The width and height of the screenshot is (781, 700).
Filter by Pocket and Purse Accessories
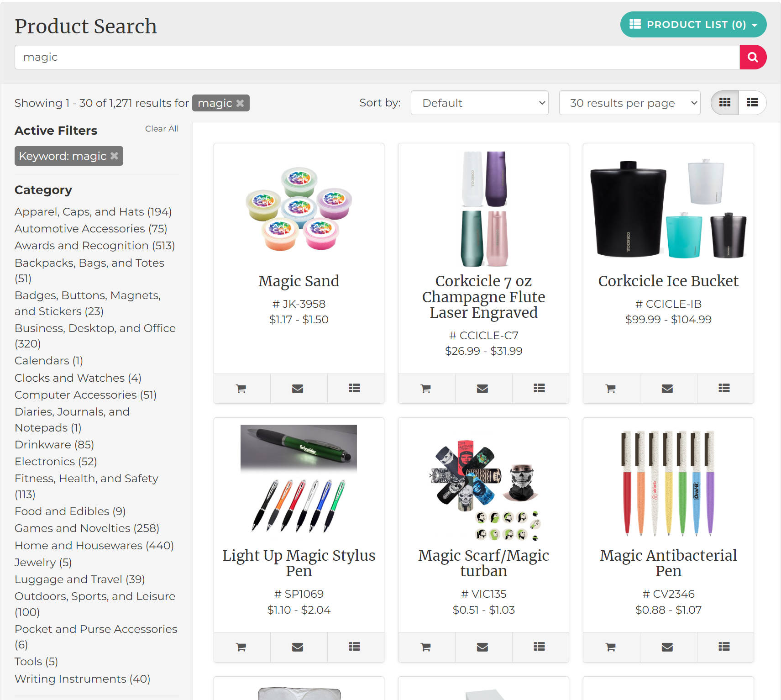tap(96, 637)
